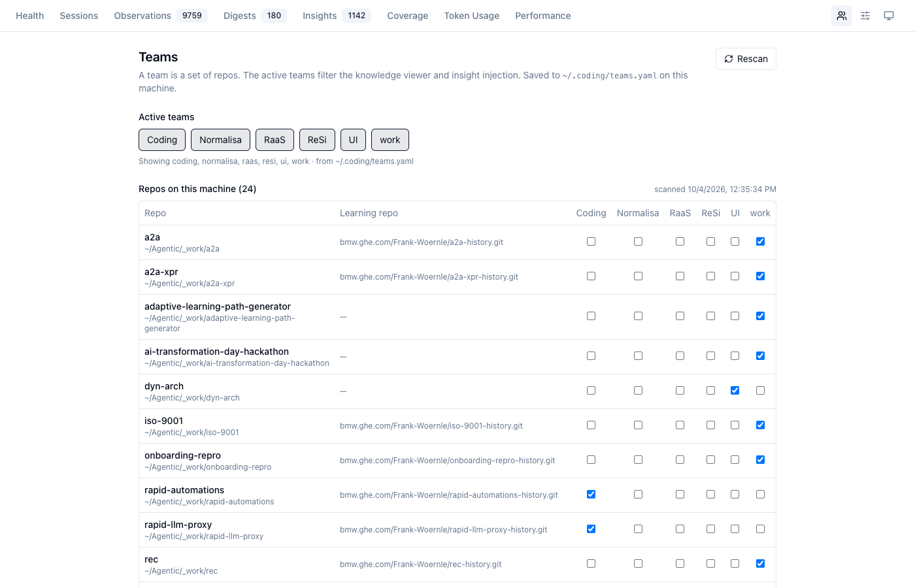Click the Learning repo column header
This screenshot has height=588, width=915.
coord(369,213)
